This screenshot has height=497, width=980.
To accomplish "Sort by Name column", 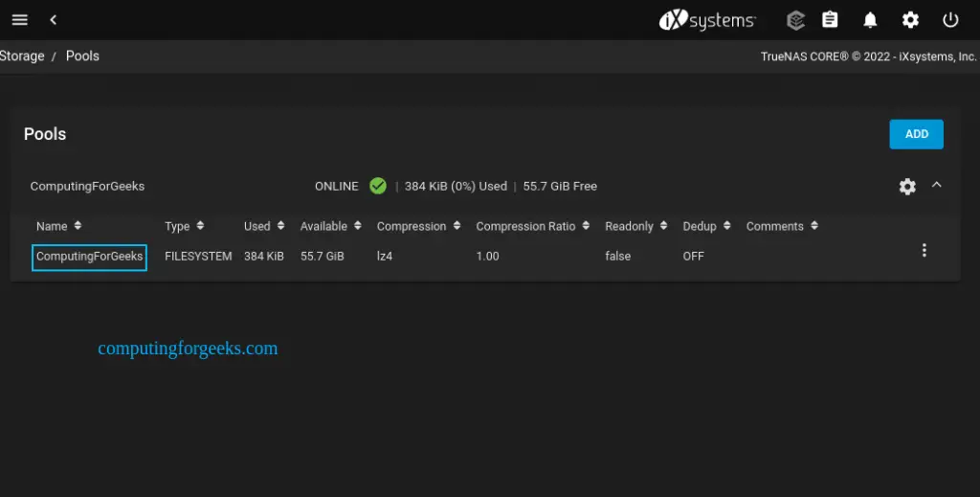I will click(x=58, y=226).
